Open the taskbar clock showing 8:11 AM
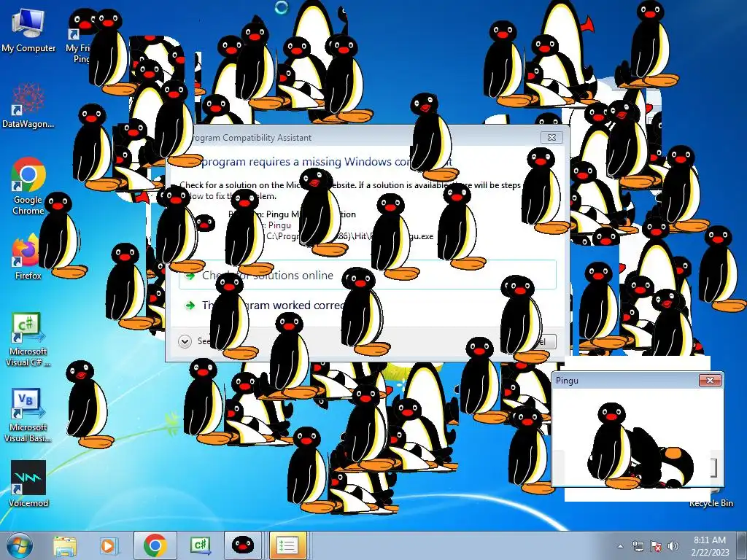747x560 pixels. (710, 545)
